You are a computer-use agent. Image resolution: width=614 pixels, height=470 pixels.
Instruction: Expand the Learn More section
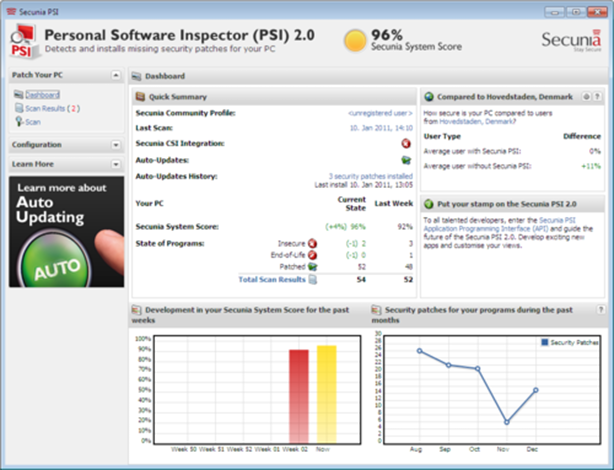(x=117, y=163)
